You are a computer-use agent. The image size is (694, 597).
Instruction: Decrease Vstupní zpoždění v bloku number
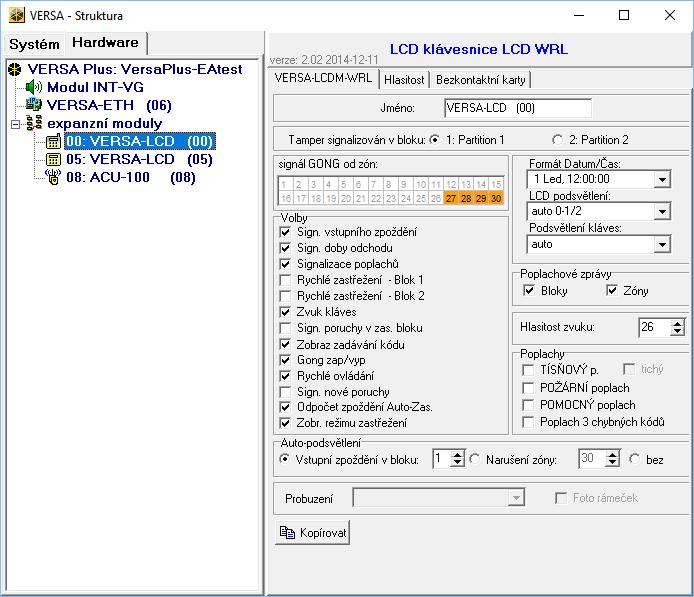point(457,463)
